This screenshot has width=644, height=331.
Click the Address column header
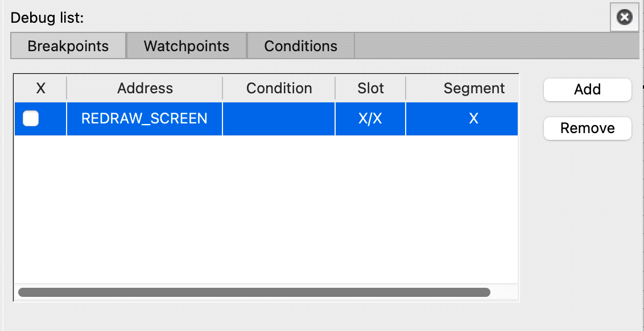click(x=145, y=88)
